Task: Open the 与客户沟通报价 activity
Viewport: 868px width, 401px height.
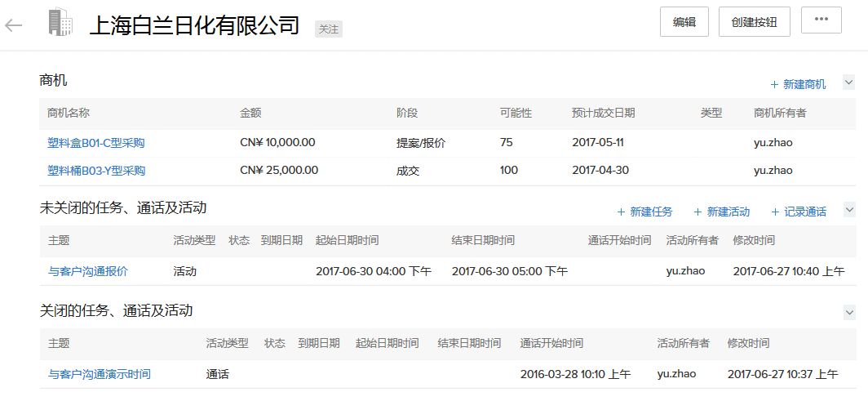Action: 88,271
